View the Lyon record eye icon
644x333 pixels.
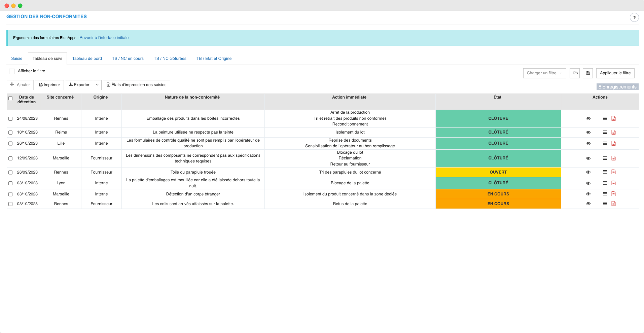[588, 183]
